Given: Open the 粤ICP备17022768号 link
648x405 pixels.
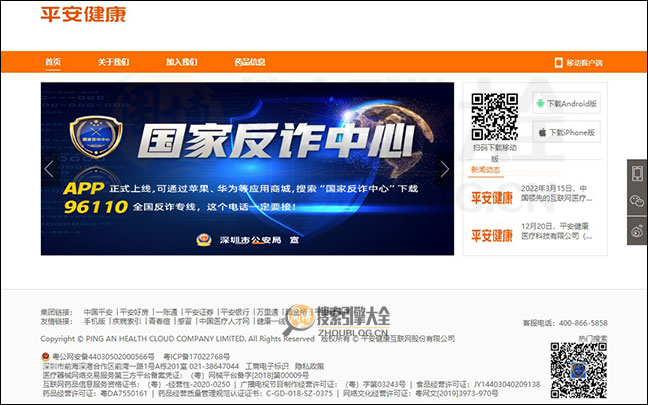Looking at the screenshot, I should point(197,357).
